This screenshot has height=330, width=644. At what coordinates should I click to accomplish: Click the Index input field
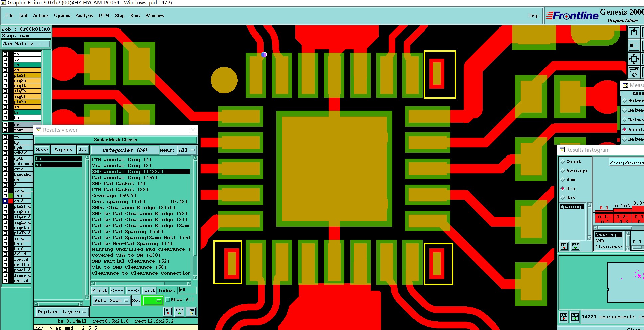tap(187, 290)
